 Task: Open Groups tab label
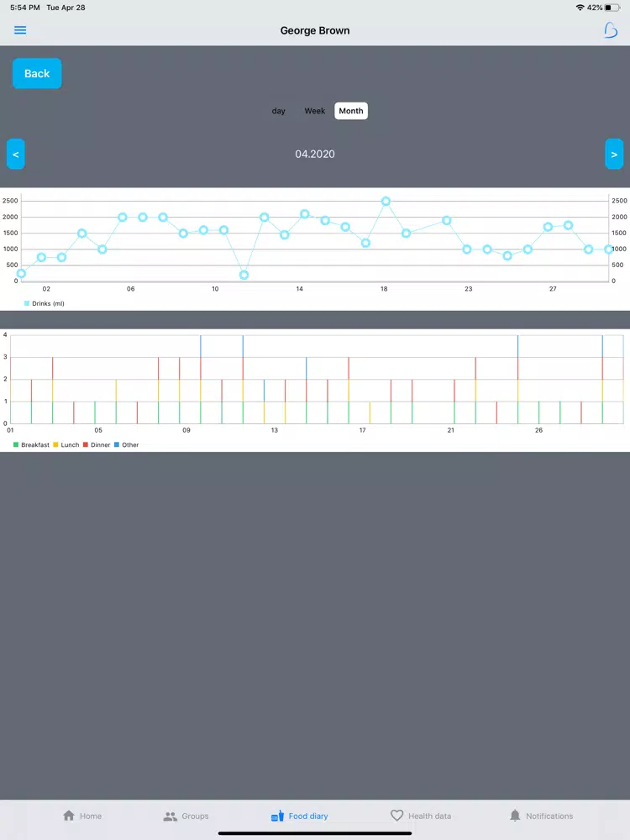pos(195,816)
